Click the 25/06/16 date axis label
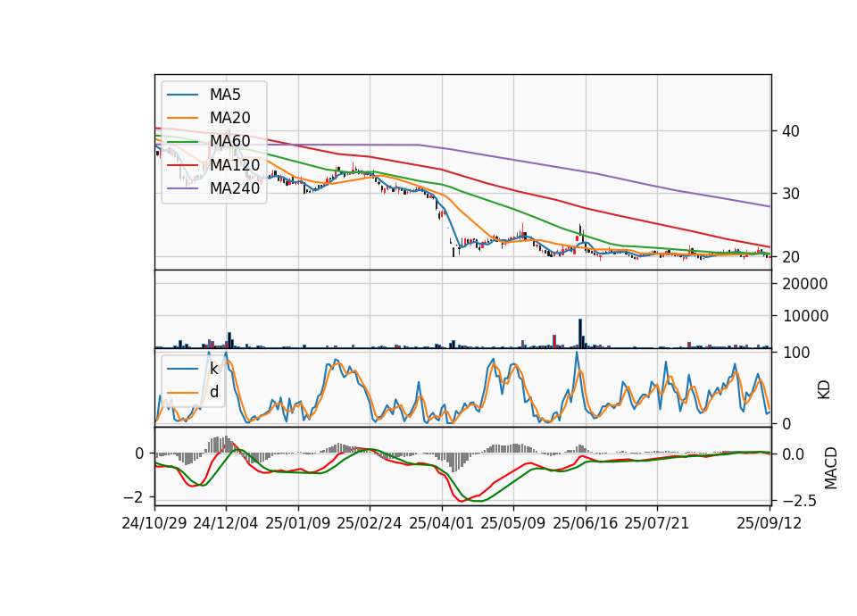This screenshot has height=616, width=857. click(586, 523)
